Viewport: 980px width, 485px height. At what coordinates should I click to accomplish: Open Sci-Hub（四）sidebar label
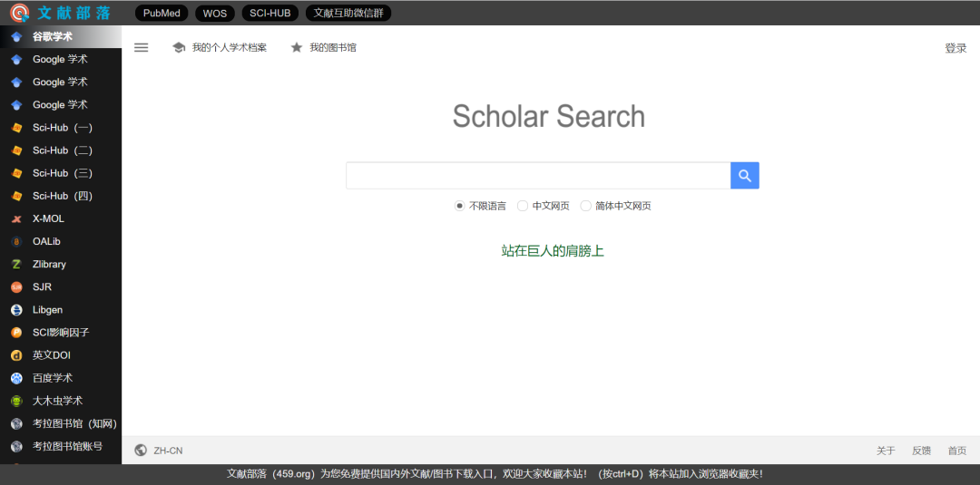[63, 196]
